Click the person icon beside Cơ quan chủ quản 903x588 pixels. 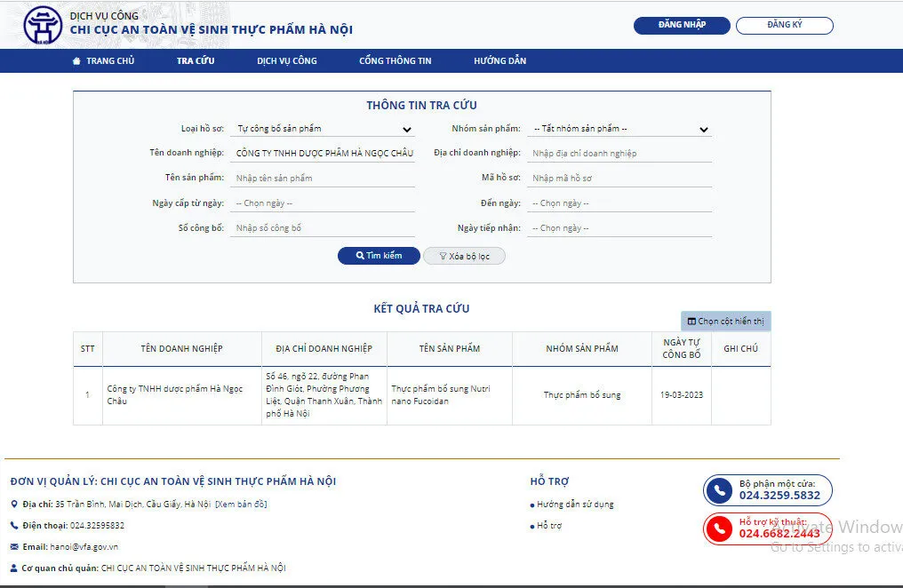(14, 568)
